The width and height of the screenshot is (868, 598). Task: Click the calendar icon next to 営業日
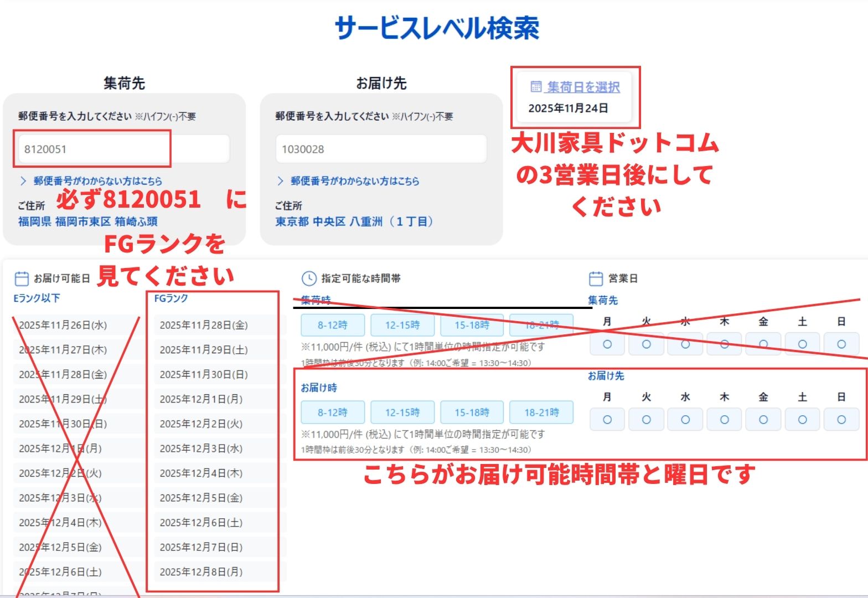point(596,278)
